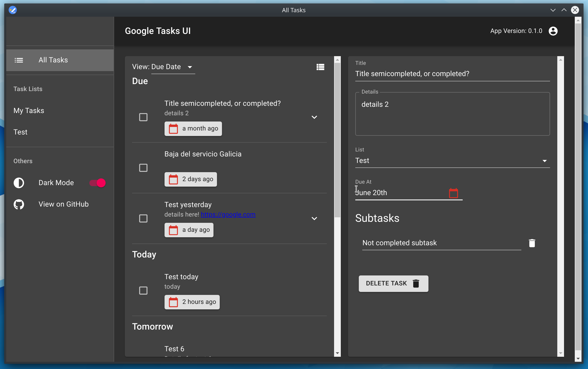This screenshot has width=588, height=369.
Task: Click the task list panel scroll-up arrow
Action: tap(337, 60)
